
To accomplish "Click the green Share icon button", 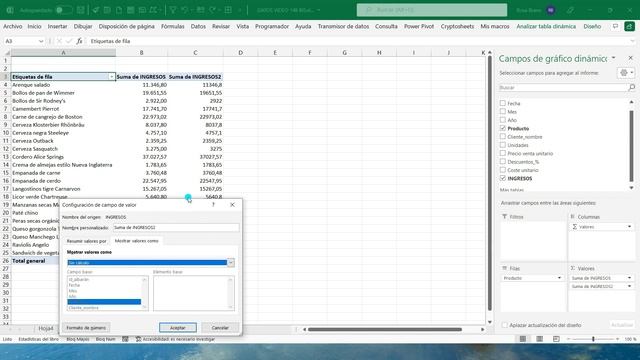I will 629,26.
